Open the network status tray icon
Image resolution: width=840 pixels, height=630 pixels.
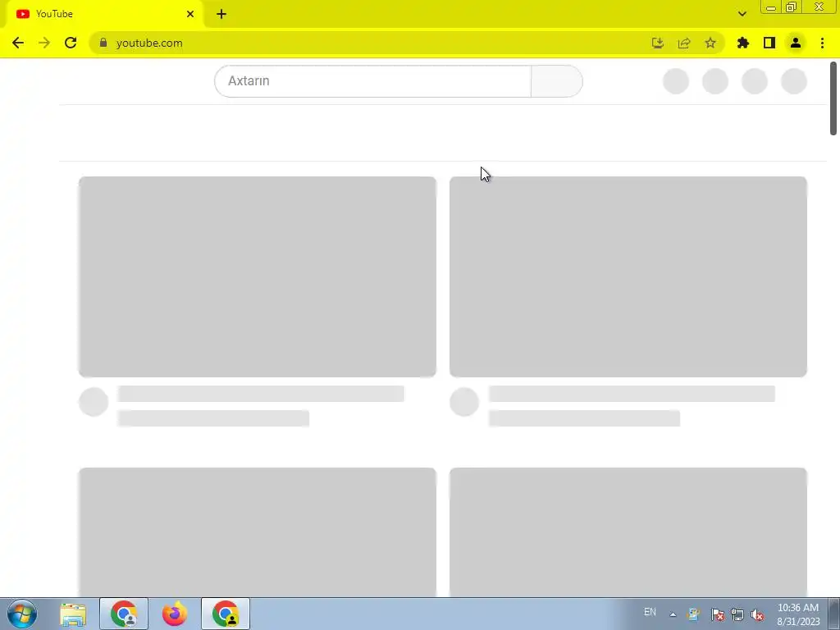point(737,614)
